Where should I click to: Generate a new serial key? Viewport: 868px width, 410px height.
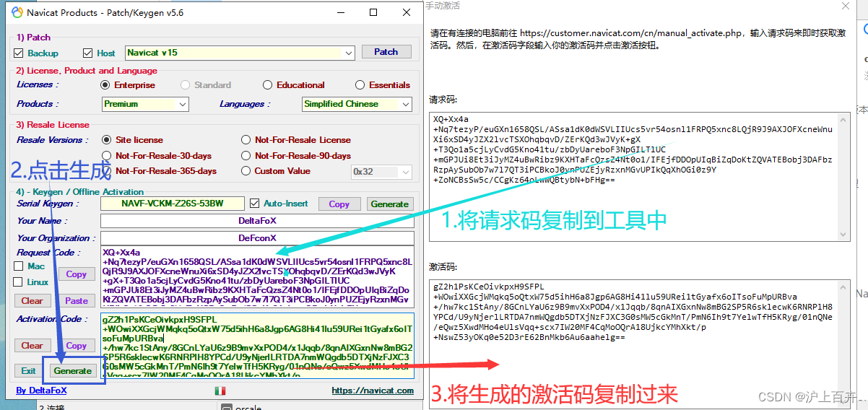point(390,204)
